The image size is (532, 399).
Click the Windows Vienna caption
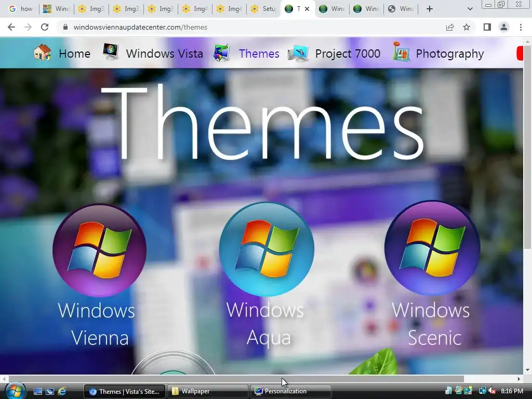[x=97, y=324]
